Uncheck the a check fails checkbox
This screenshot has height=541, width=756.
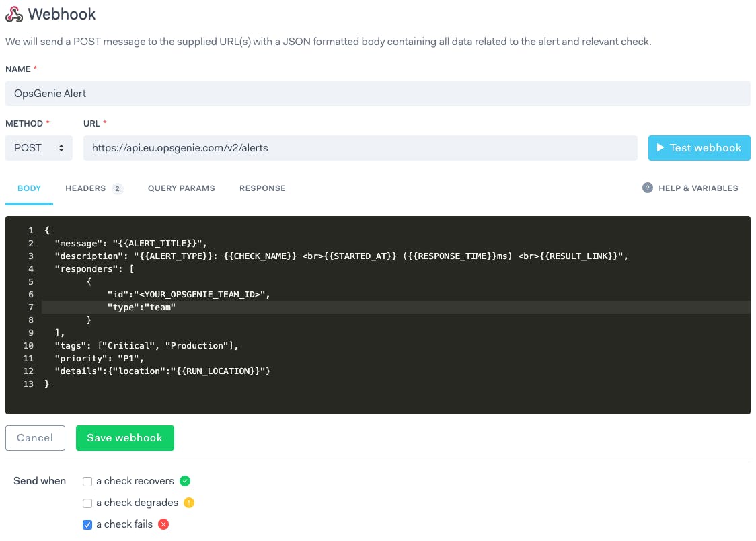click(x=87, y=525)
